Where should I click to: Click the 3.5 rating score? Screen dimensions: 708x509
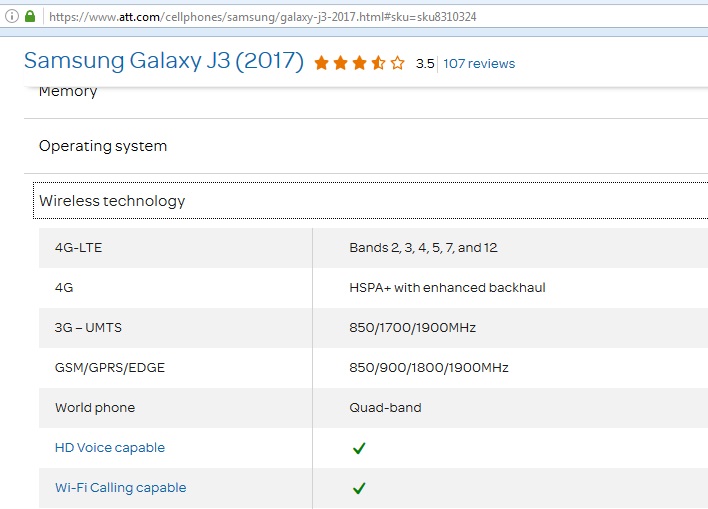point(425,63)
